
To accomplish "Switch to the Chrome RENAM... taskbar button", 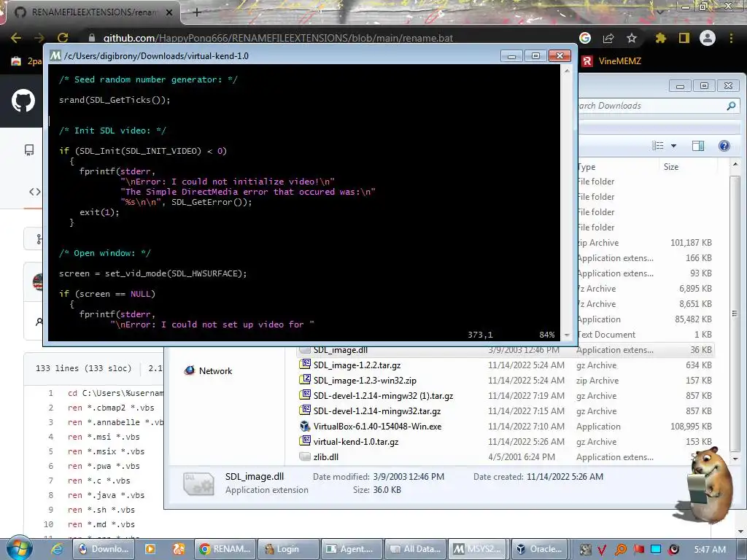I will (225, 549).
